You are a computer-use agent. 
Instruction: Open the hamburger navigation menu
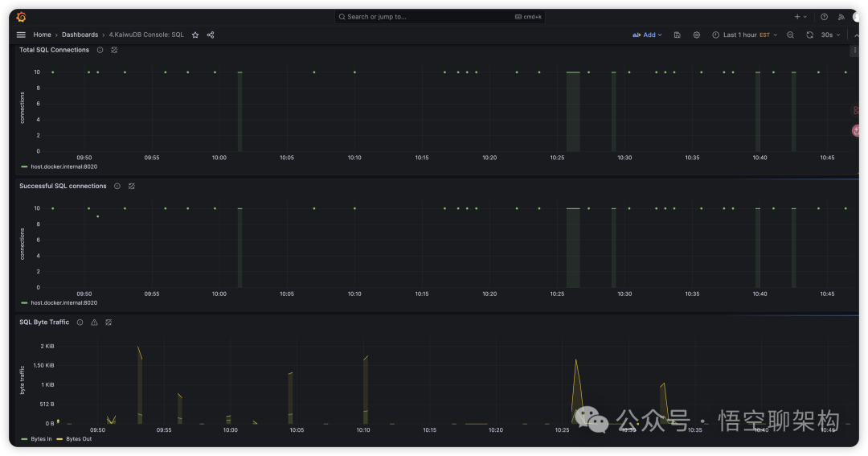click(21, 35)
